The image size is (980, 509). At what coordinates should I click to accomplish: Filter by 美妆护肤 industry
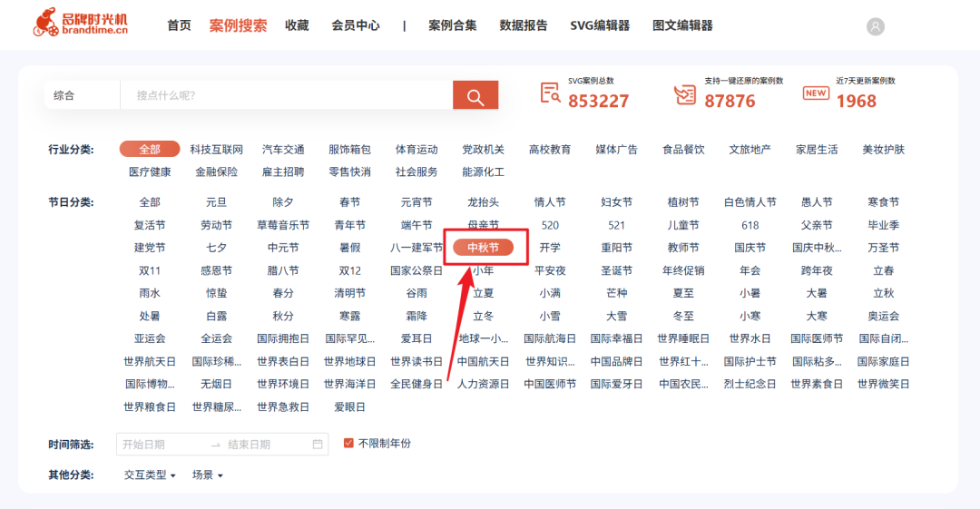883,150
